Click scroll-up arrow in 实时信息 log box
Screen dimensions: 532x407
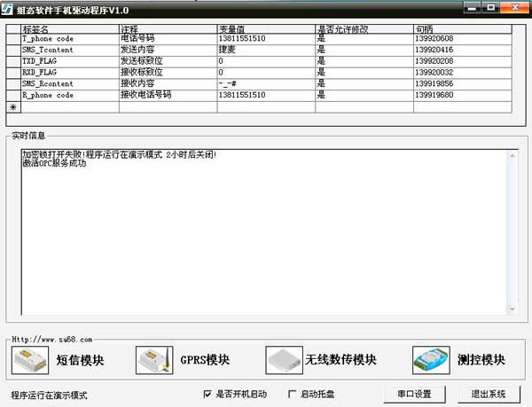(x=511, y=155)
